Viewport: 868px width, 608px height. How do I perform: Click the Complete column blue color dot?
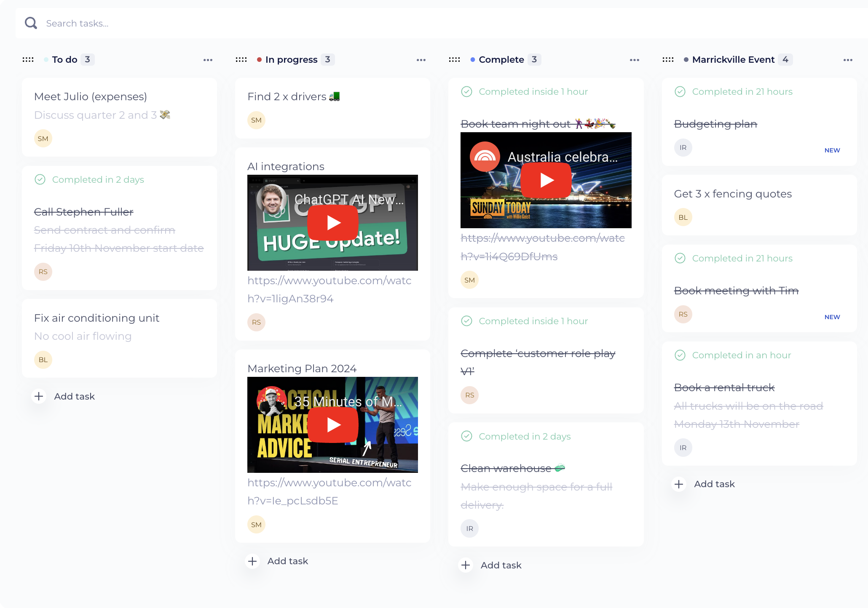pos(473,59)
